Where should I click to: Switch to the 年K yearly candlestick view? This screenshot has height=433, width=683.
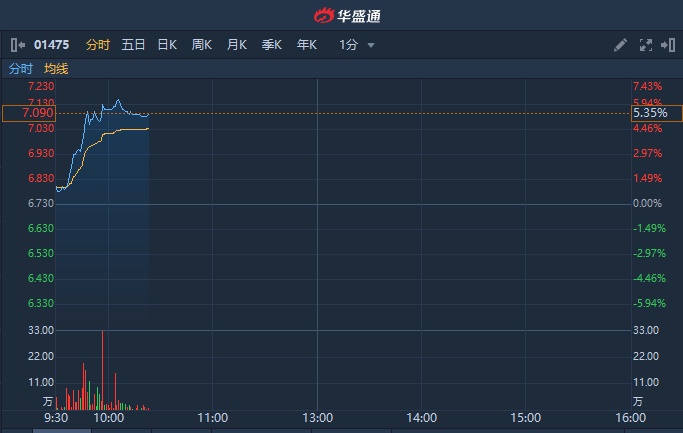tap(306, 45)
